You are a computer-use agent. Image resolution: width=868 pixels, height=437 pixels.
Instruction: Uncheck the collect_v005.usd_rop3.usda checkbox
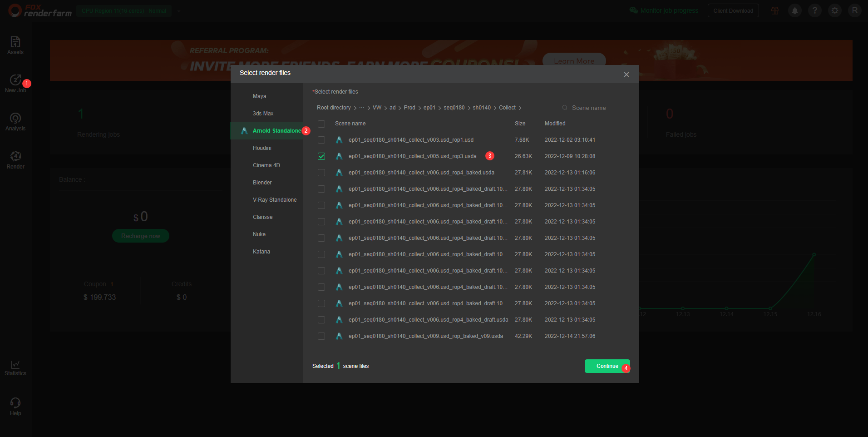[x=321, y=156]
